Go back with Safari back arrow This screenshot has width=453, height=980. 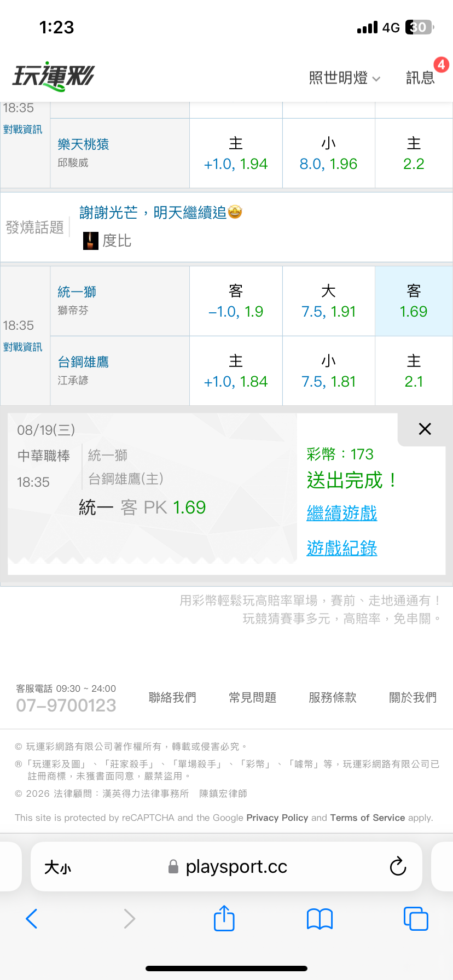point(32,919)
